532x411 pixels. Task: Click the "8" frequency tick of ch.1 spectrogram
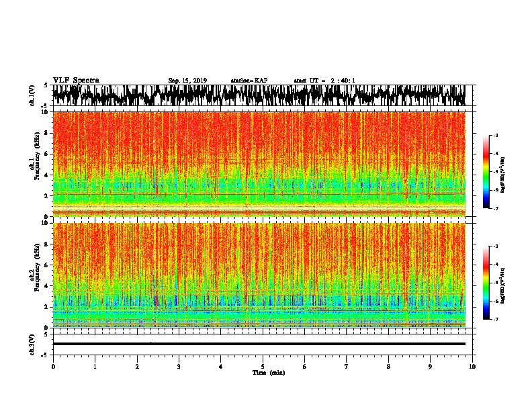click(47, 133)
